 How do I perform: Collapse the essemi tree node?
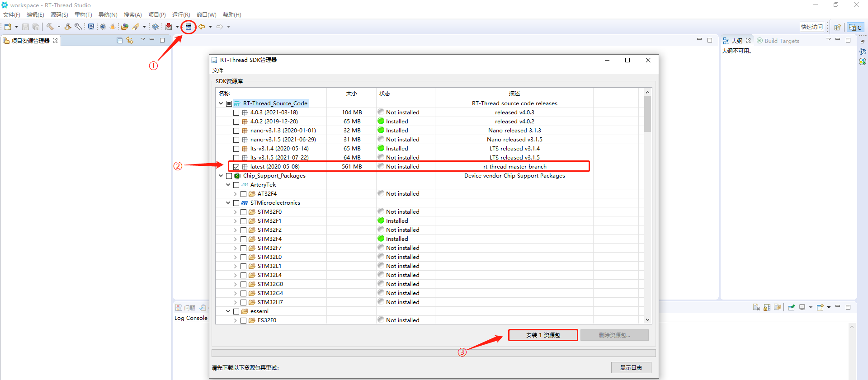(228, 311)
